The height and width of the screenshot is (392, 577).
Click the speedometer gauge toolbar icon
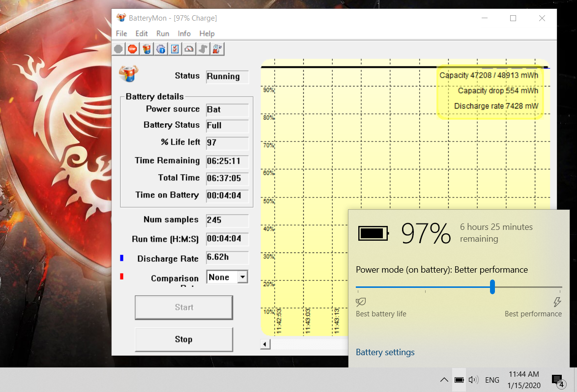coord(189,49)
